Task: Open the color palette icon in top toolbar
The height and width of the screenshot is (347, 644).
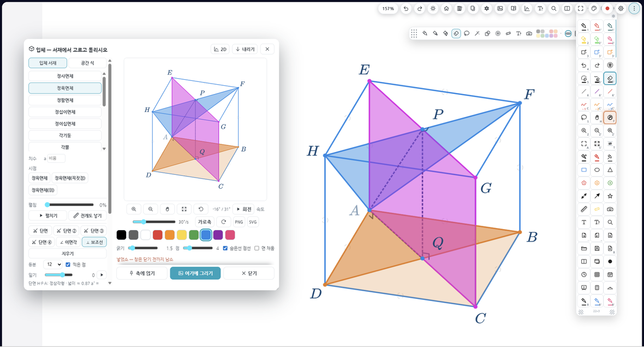Action: [x=594, y=9]
